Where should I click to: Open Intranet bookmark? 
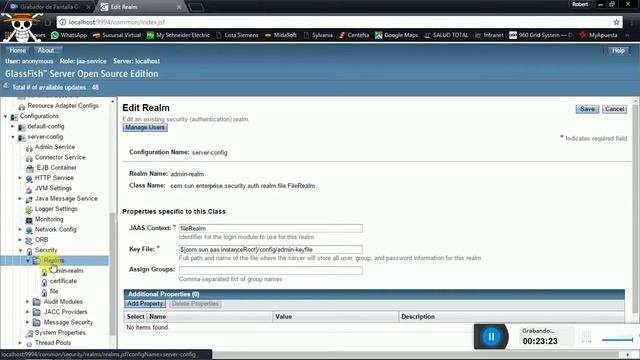pyautogui.click(x=489, y=36)
